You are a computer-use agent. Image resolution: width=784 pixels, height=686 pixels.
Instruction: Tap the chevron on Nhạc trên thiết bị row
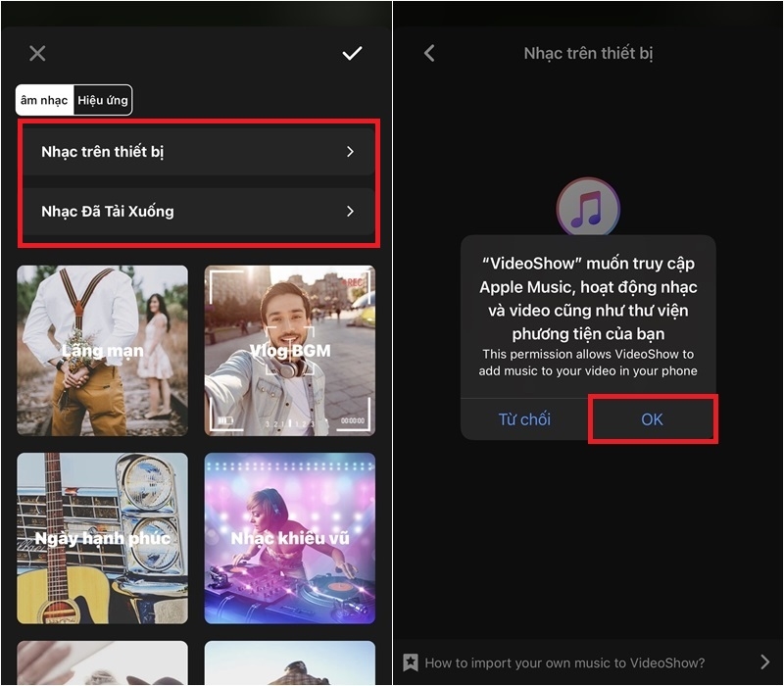click(x=350, y=151)
